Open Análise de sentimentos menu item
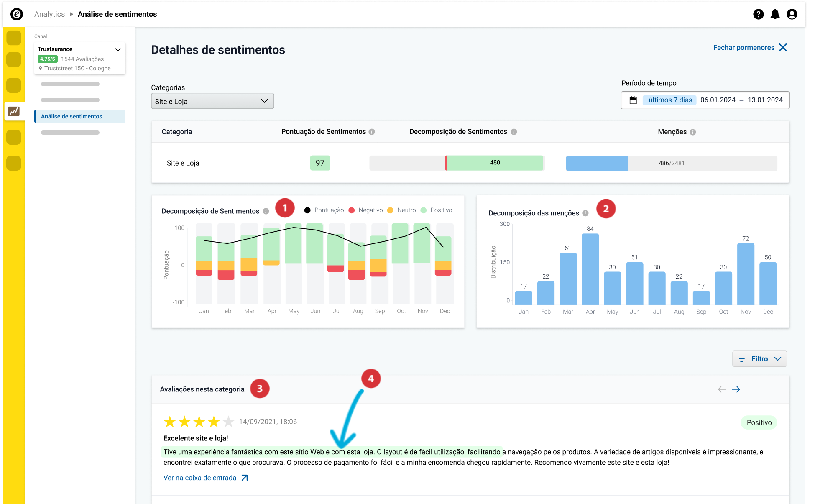Viewport: 815px width, 504px height. pos(80,116)
